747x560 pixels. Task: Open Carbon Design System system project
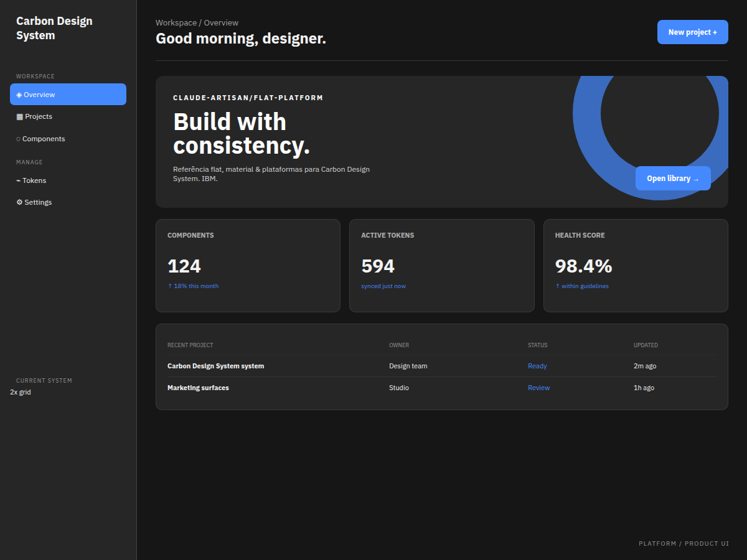pyautogui.click(x=442, y=366)
